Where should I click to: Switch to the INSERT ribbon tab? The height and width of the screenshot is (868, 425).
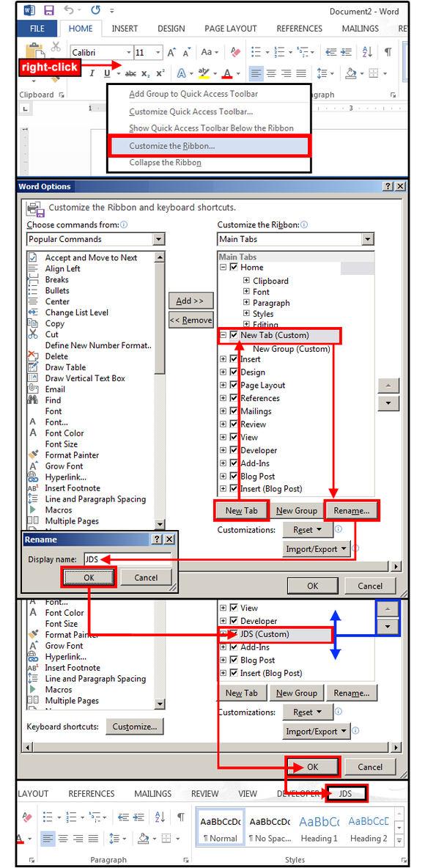pos(125,29)
